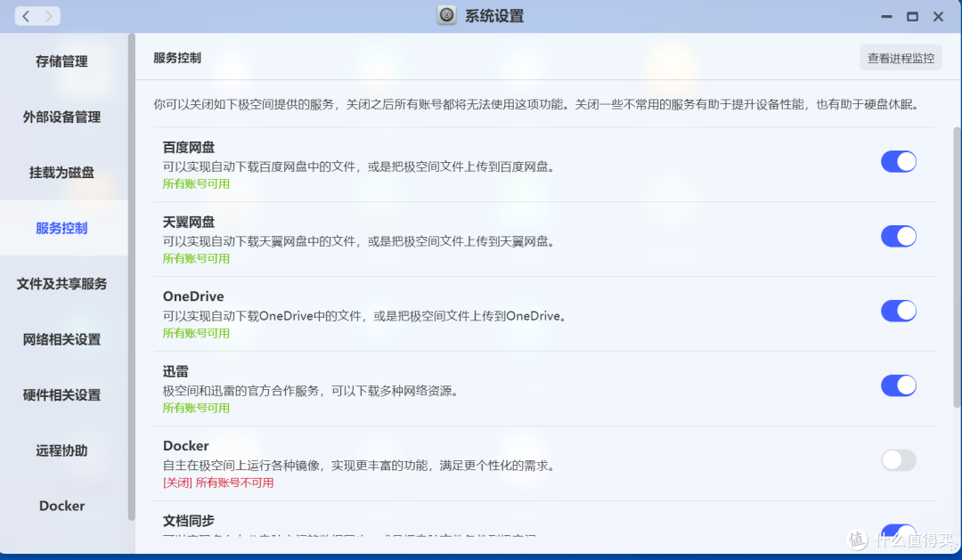Viewport: 962px width, 560px height.
Task: Click the 系统设置 window title
Action: pyautogui.click(x=493, y=16)
